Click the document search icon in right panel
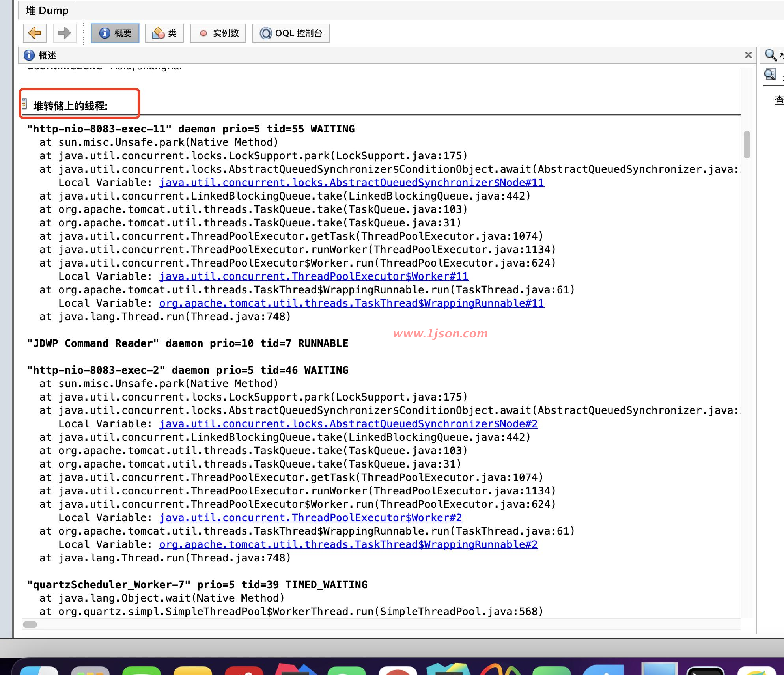The image size is (784, 675). 770,74
